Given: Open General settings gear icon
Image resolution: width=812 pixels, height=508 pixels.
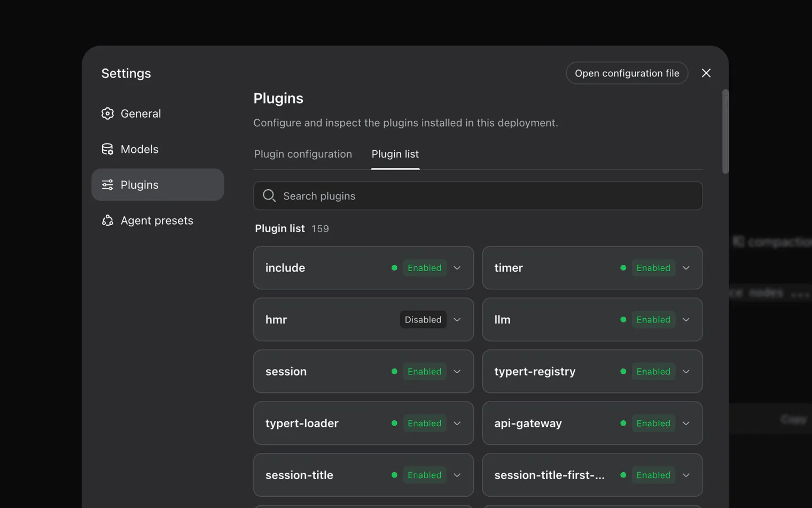Looking at the screenshot, I should [x=107, y=113].
